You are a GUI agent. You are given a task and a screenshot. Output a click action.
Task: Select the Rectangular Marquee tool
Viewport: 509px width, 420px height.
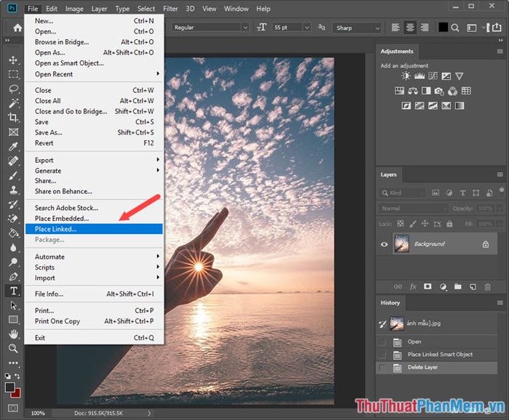[x=13, y=74]
